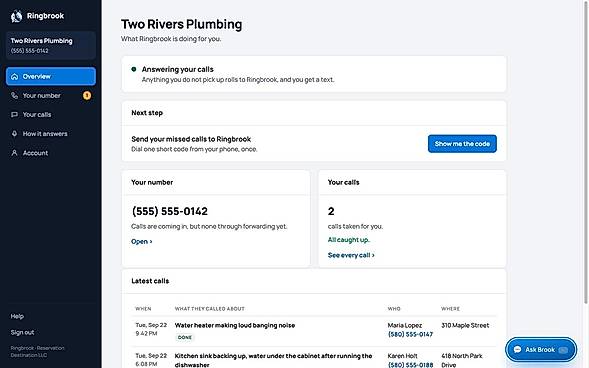Click Maria Lopez's phone number (580) 555-0147

click(x=410, y=335)
